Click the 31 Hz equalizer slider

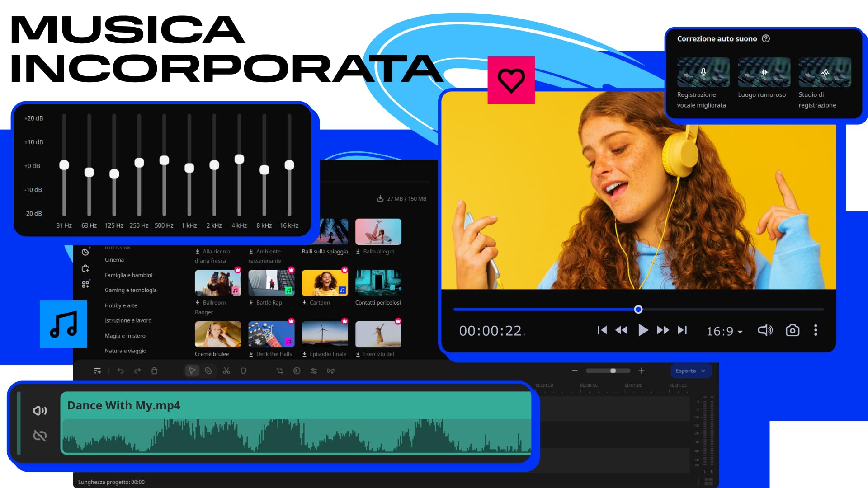click(64, 165)
